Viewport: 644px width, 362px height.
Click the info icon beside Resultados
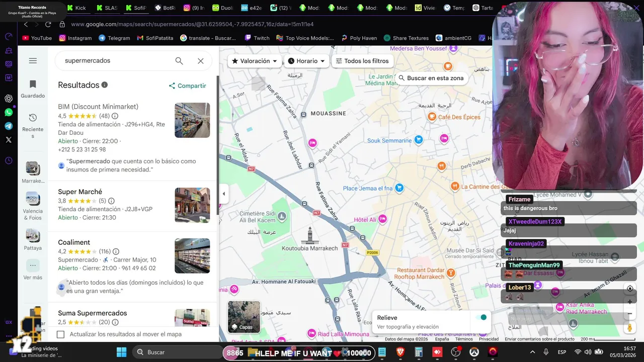105,85
